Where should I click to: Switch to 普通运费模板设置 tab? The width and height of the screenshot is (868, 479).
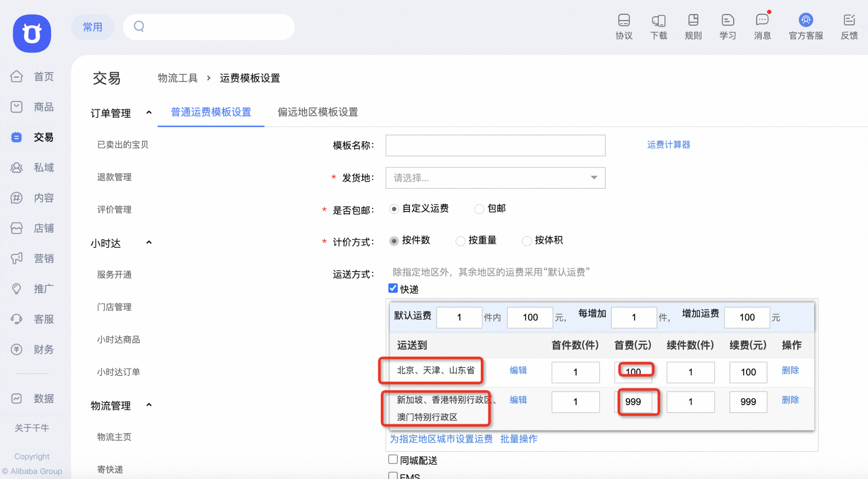[x=211, y=112]
